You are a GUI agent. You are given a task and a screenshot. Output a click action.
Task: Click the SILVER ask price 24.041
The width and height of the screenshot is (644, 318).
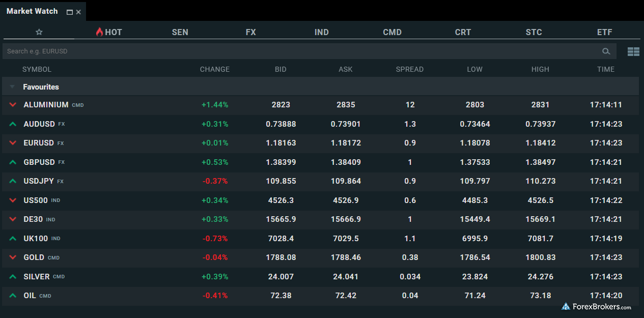point(346,277)
